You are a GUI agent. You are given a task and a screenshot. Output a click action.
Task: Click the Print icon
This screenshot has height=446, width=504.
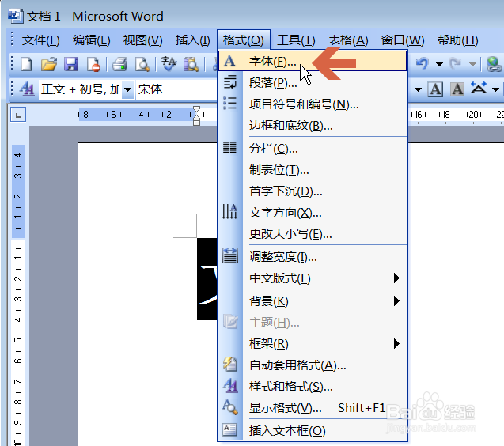click(120, 63)
